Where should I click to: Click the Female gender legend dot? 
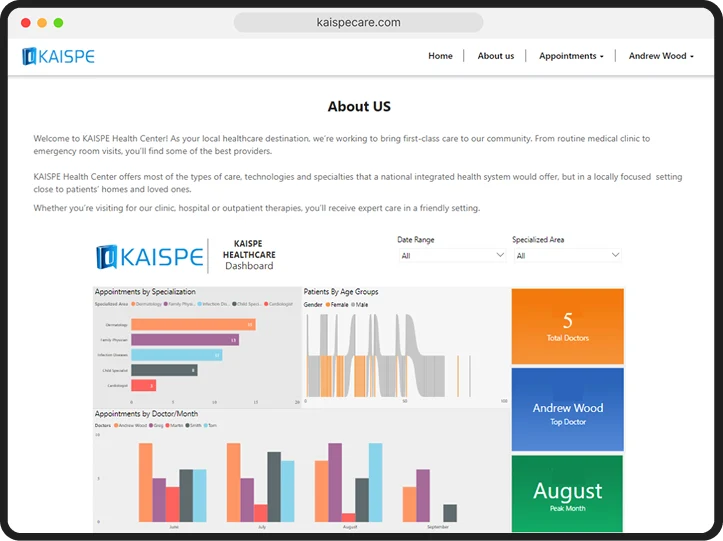click(328, 303)
